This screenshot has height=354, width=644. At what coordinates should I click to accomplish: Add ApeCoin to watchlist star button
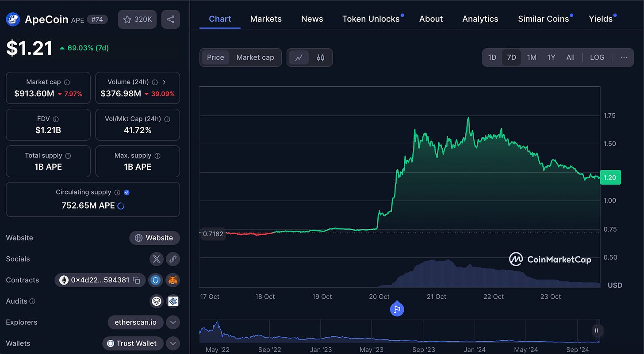(x=137, y=19)
